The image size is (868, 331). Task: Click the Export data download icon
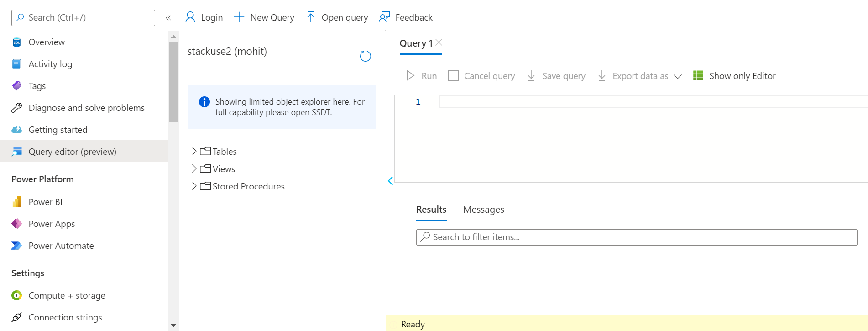tap(602, 75)
